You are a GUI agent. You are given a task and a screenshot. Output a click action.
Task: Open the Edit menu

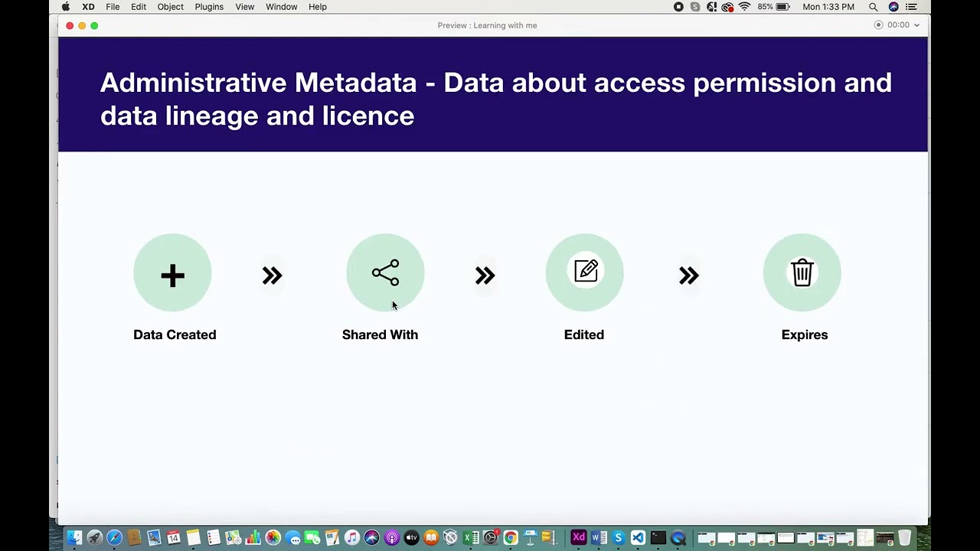click(x=139, y=7)
